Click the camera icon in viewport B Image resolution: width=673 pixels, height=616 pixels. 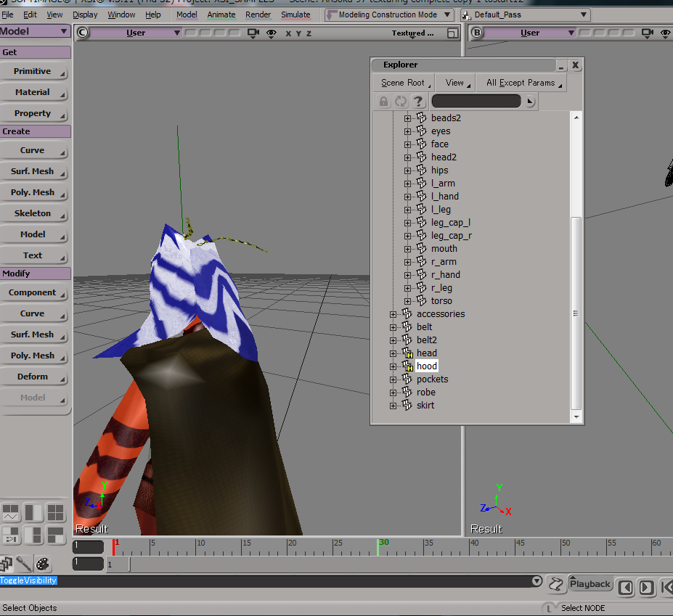(648, 33)
